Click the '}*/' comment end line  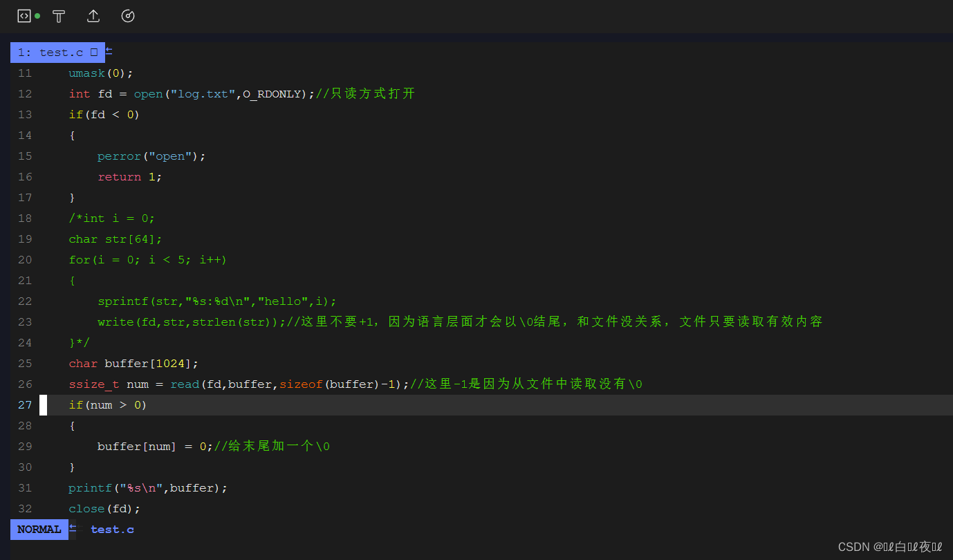79,343
